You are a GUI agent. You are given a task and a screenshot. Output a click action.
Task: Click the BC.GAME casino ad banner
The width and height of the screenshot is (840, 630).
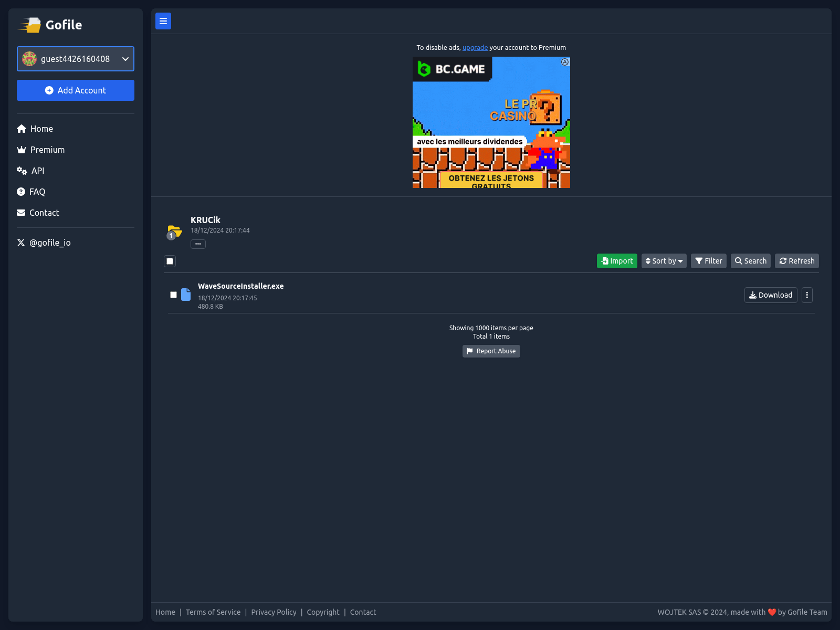coord(491,122)
